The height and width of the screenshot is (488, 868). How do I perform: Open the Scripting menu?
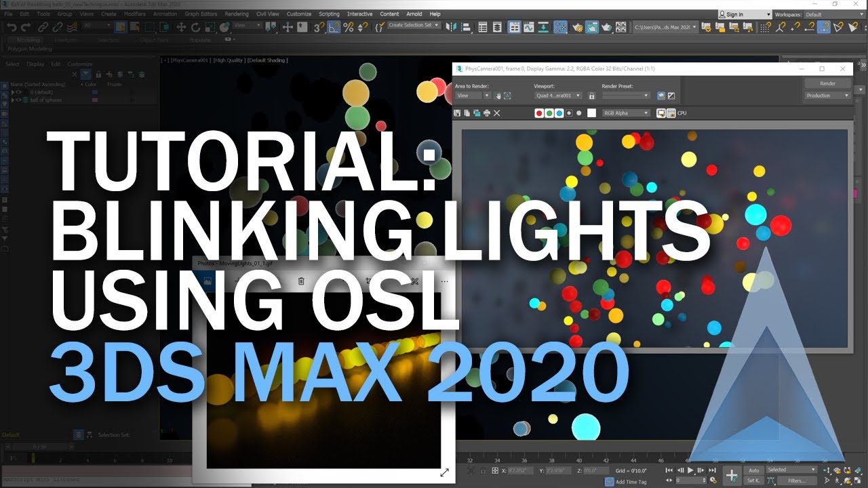click(329, 14)
